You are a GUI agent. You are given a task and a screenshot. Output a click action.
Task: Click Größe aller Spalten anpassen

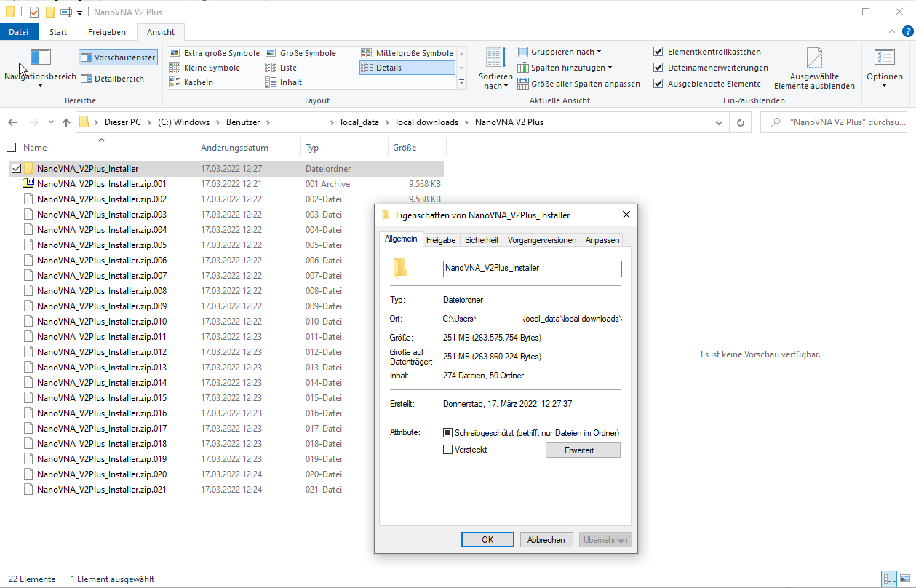(x=579, y=84)
